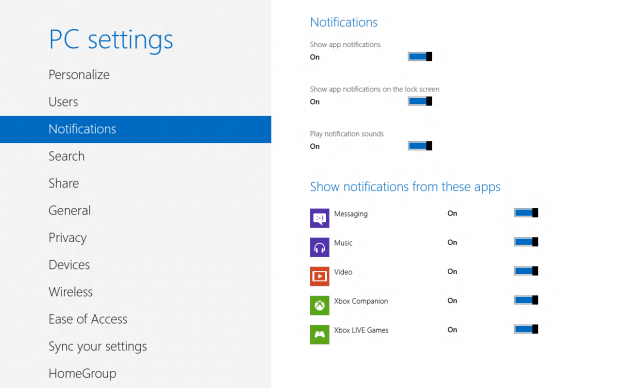
Task: Click the Video app label
Action: [x=343, y=272]
